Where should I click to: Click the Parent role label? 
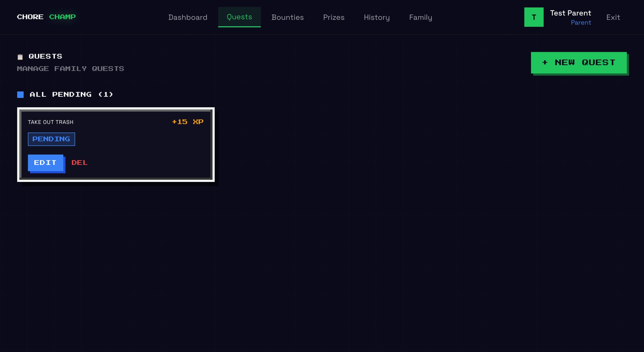[581, 23]
